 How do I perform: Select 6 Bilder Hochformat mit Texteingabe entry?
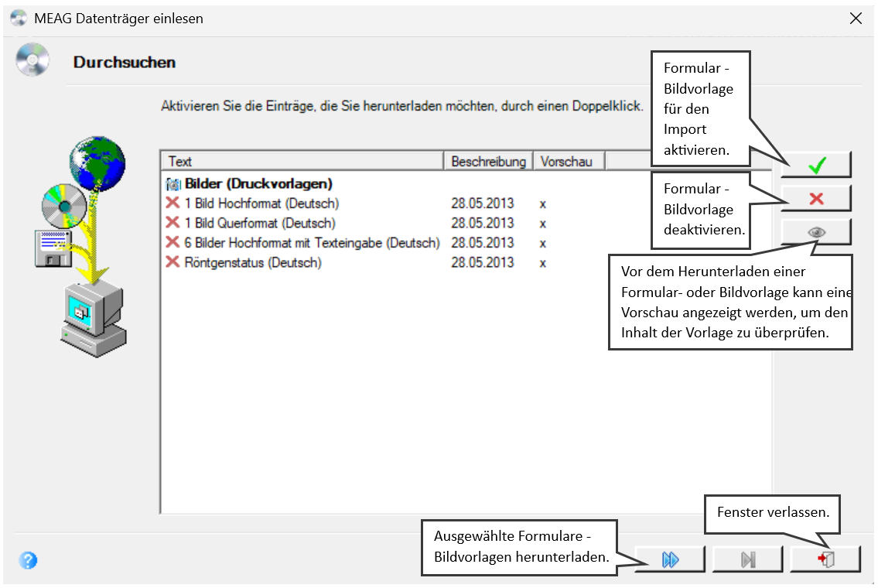tap(312, 242)
